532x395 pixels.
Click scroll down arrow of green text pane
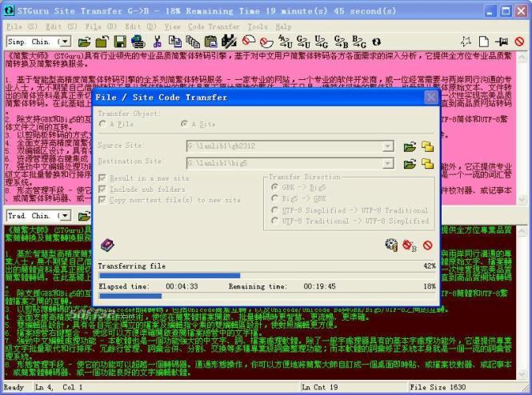(522, 373)
